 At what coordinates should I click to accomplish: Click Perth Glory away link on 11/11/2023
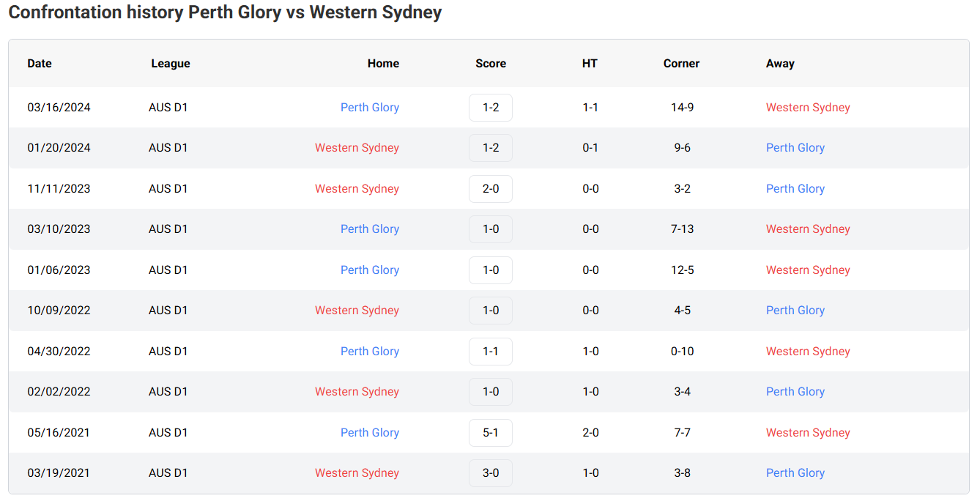point(795,189)
